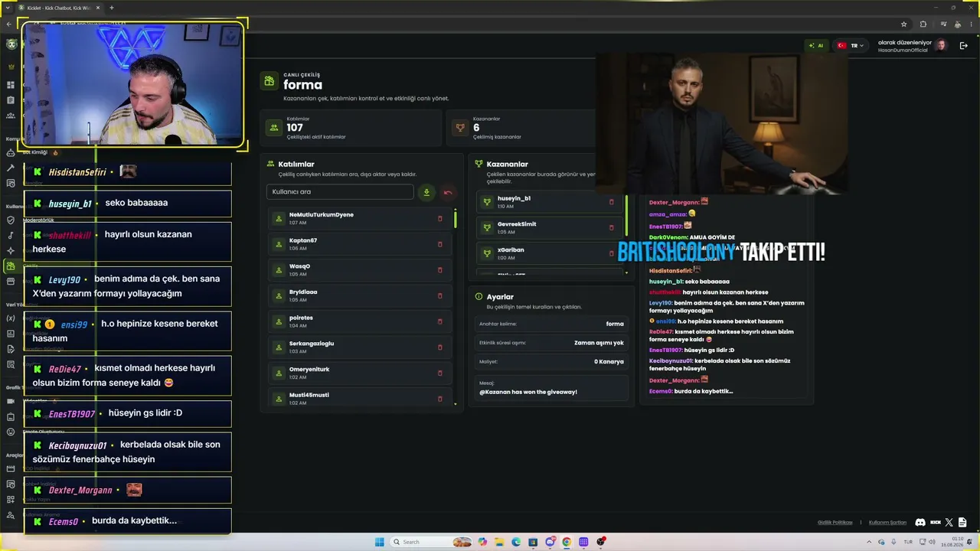Click the red undo arrow beside the search

coord(448,192)
